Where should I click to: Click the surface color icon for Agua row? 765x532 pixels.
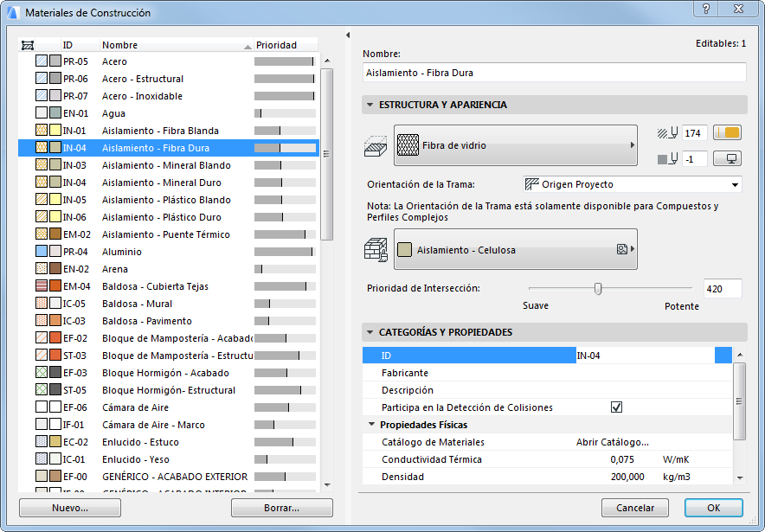[55, 113]
